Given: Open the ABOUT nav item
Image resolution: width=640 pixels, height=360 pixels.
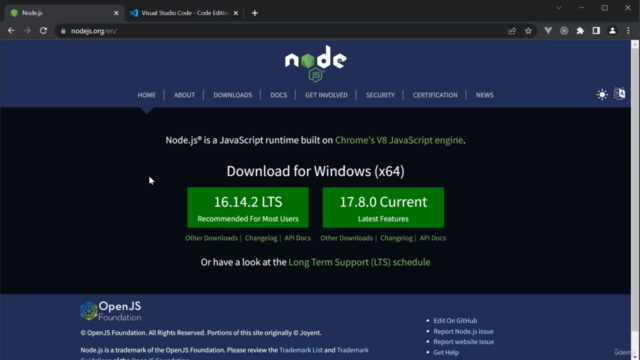Looking at the screenshot, I should coord(184,95).
